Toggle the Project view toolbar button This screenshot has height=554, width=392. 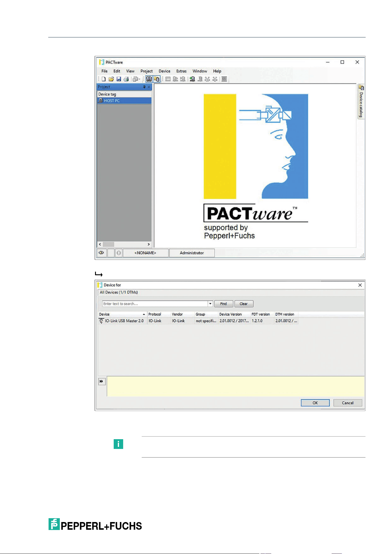coord(149,79)
